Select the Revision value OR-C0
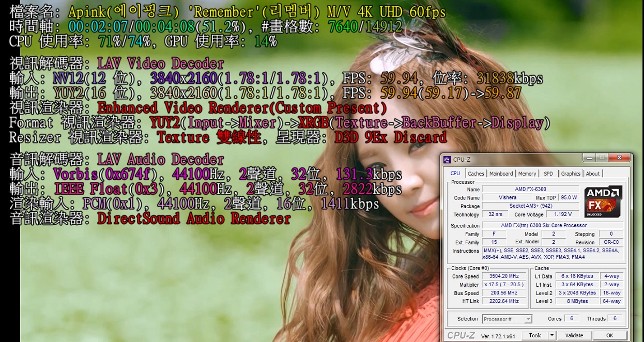The width and height of the screenshot is (644, 342). tap(611, 242)
